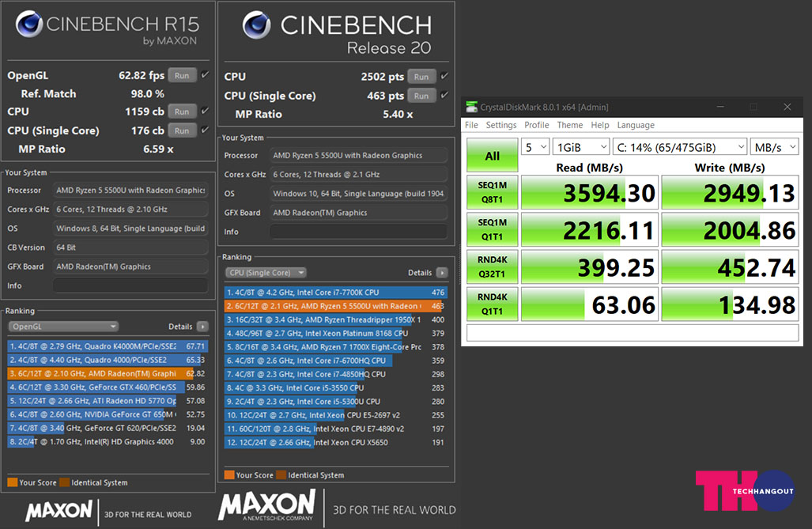Run the OpenGL test in Cinebench R15
This screenshot has width=812, height=529.
coord(183,75)
